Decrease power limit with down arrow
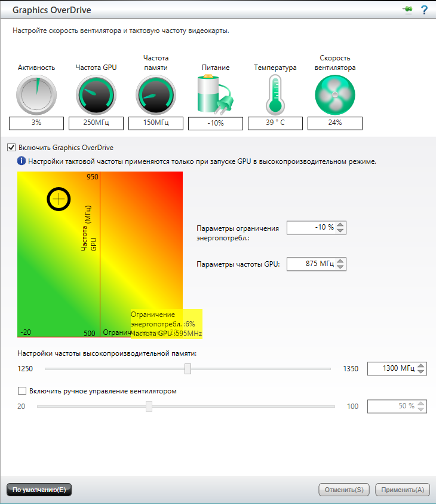Image resolution: width=436 pixels, height=504 pixels. (x=340, y=230)
